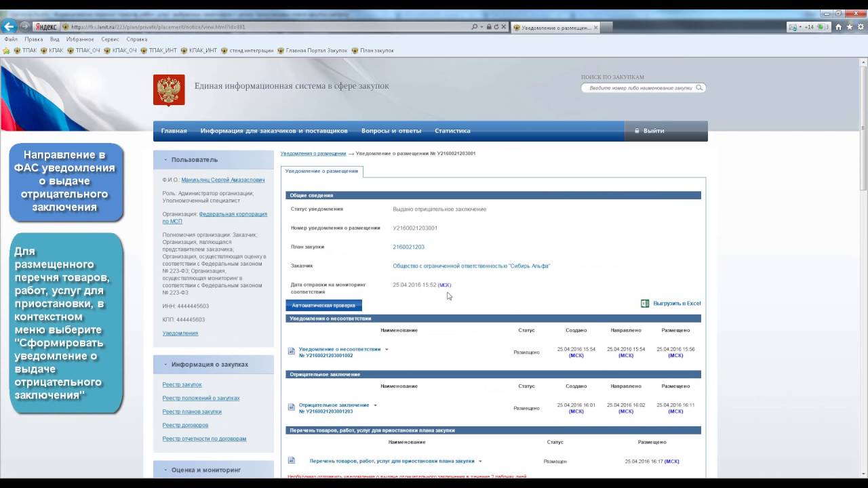This screenshot has width=868, height=488.
Task: Open context menu arrow for Перечень товаров row
Action: (480, 461)
